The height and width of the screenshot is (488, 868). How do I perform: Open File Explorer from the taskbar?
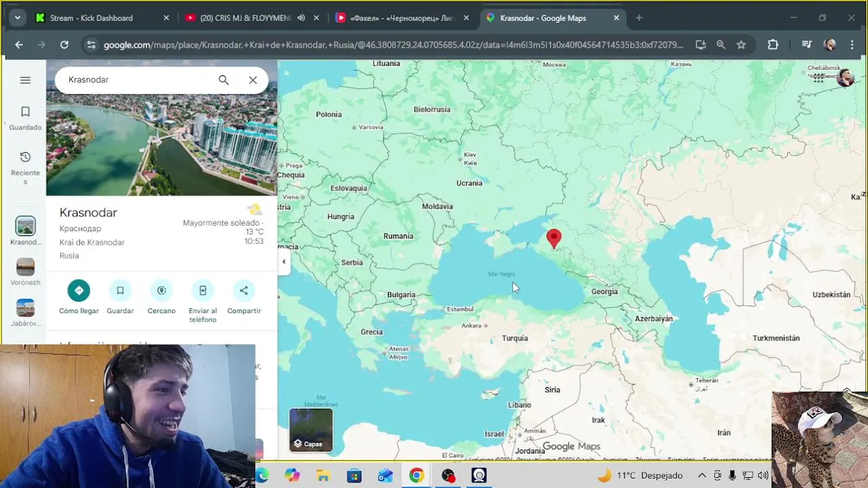(x=323, y=476)
